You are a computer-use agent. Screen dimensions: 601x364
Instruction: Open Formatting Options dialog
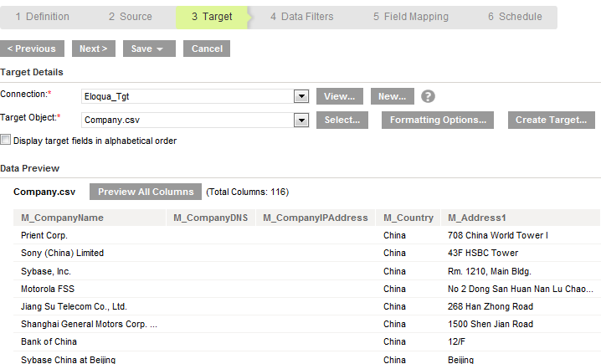click(437, 120)
